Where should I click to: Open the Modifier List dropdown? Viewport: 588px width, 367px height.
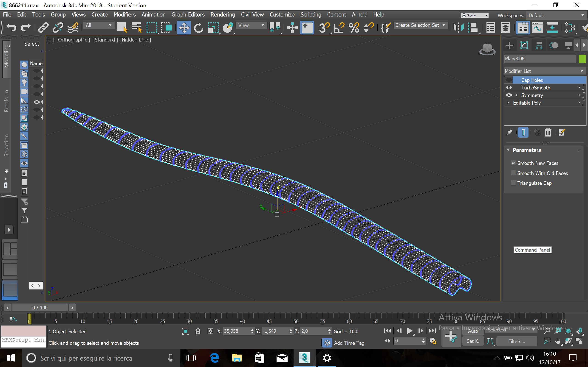tap(544, 71)
